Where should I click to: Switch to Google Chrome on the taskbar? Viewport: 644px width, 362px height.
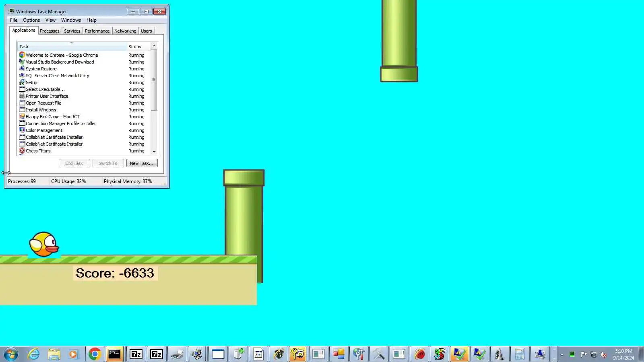[x=95, y=354]
